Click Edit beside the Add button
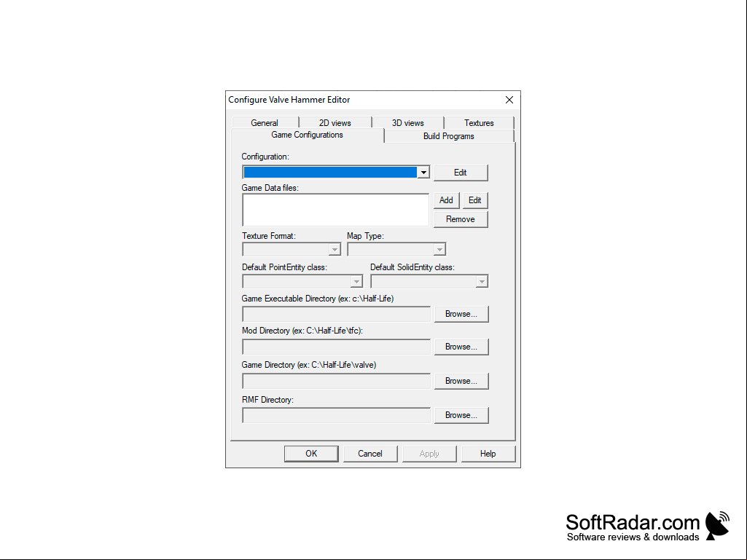Screen dimensions: 747x560 tap(475, 200)
